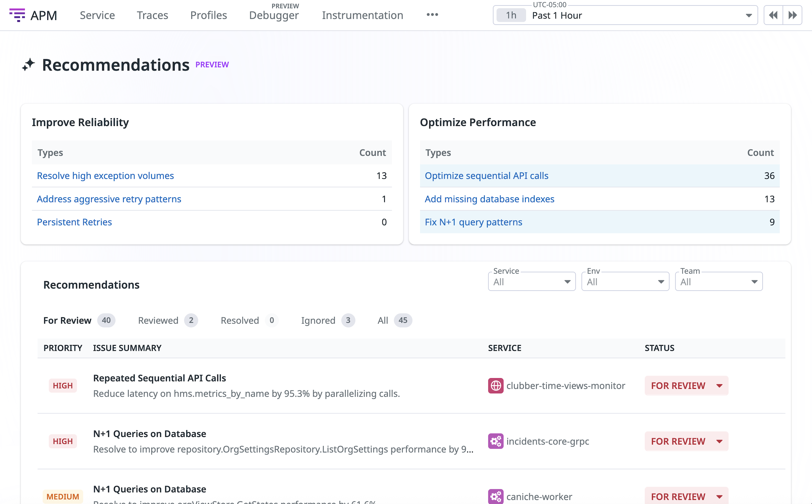812x504 pixels.
Task: Click Resolve high exception volumes link
Action: (105, 176)
